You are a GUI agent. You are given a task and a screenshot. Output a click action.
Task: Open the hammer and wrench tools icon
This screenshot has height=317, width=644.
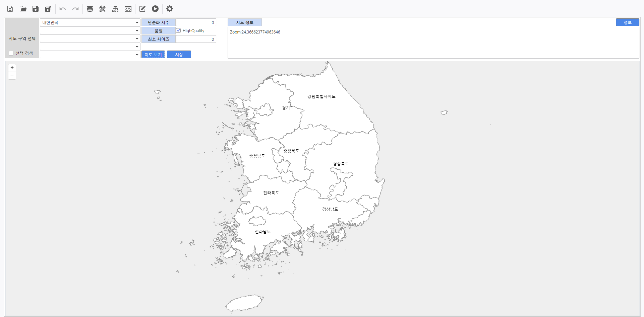pos(102,9)
